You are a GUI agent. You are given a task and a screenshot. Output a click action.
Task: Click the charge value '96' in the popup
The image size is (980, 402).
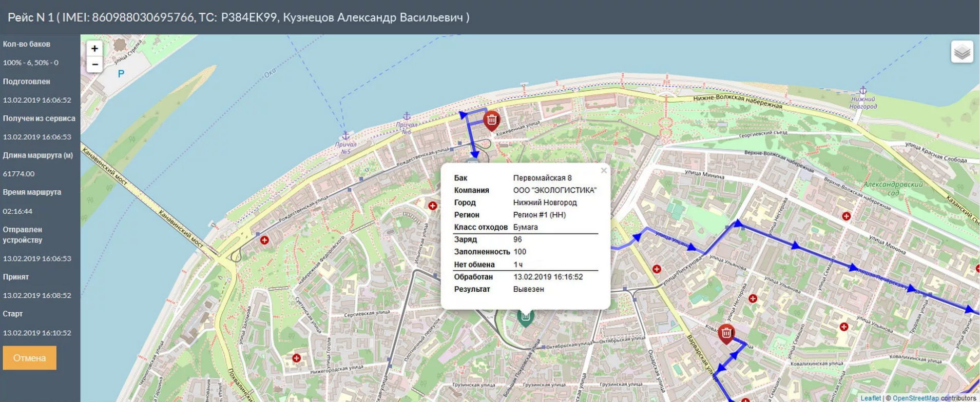(x=517, y=239)
